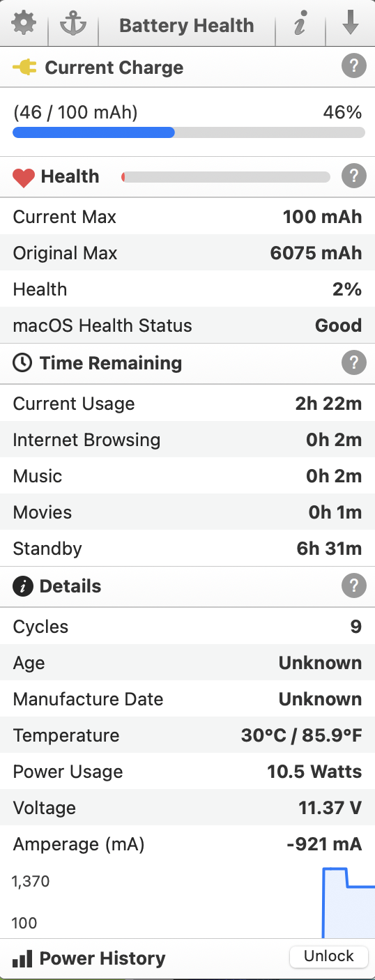The image size is (375, 980).
Task: Open help for Time Remaining section
Action: tap(354, 362)
